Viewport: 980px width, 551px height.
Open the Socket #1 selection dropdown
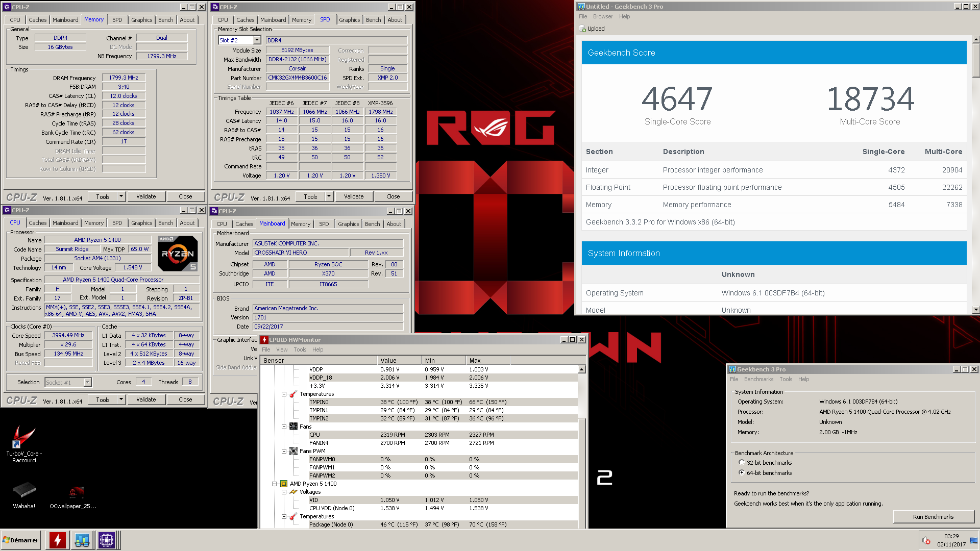click(87, 382)
